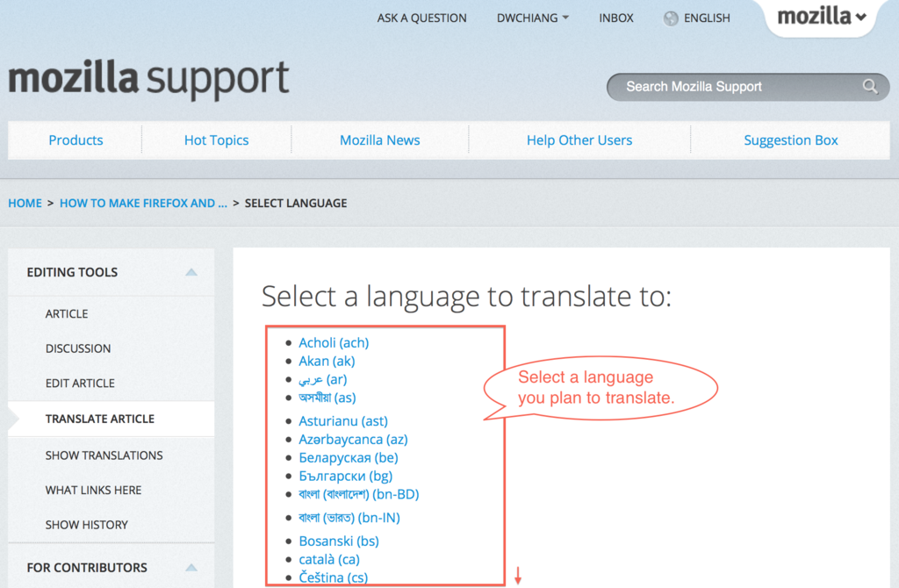The width and height of the screenshot is (899, 588).
Task: Open the Products tab
Action: 76,140
